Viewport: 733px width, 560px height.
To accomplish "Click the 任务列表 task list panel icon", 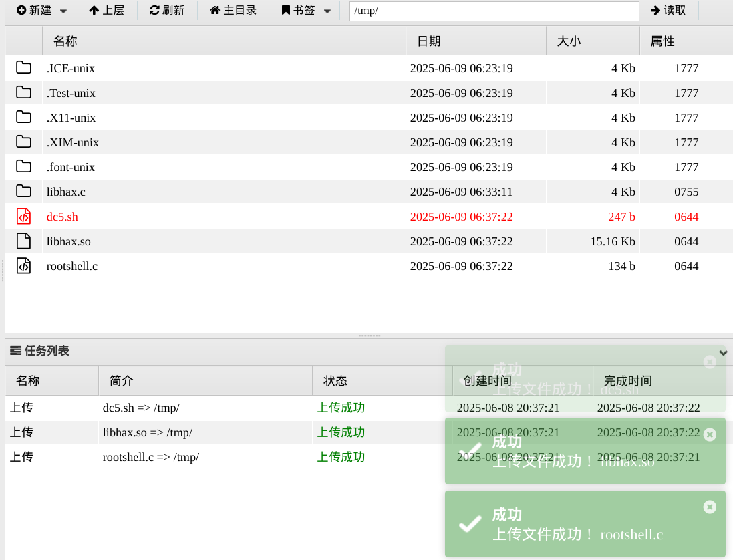I will pyautogui.click(x=15, y=351).
